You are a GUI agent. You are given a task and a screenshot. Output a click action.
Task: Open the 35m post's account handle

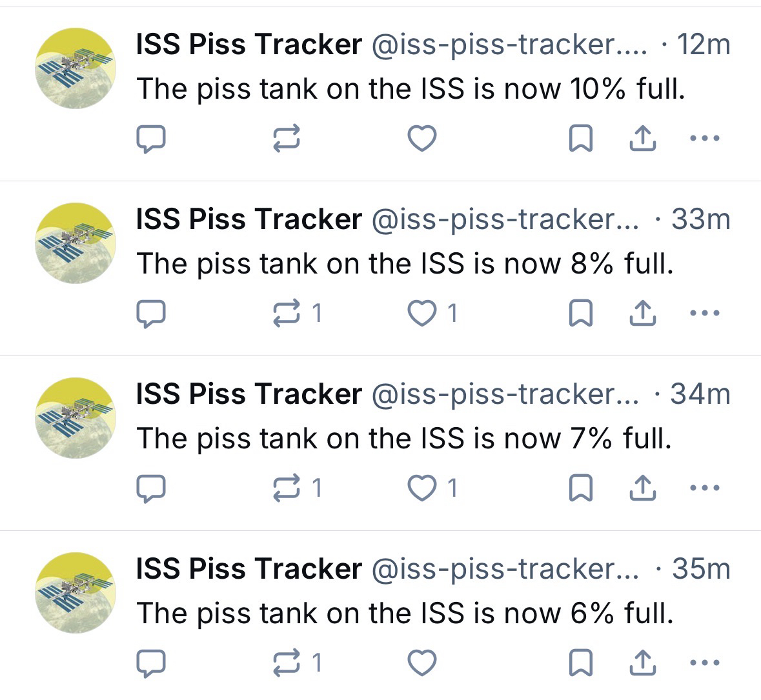coord(504,569)
